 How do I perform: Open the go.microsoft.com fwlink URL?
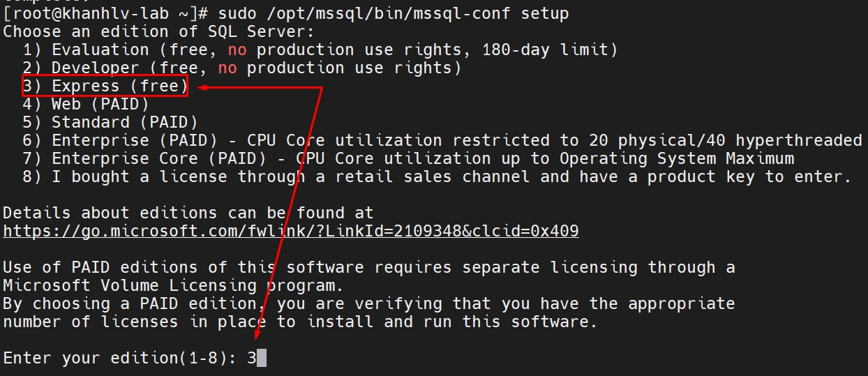click(290, 231)
